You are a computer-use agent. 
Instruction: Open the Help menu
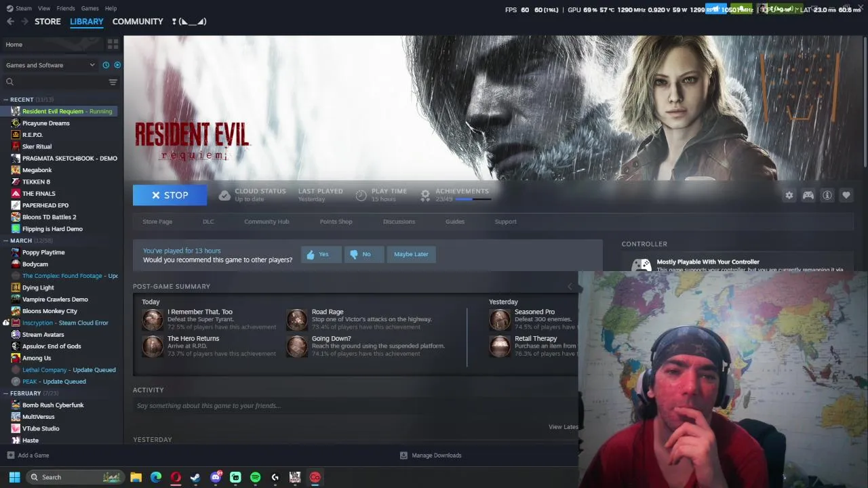click(x=111, y=8)
